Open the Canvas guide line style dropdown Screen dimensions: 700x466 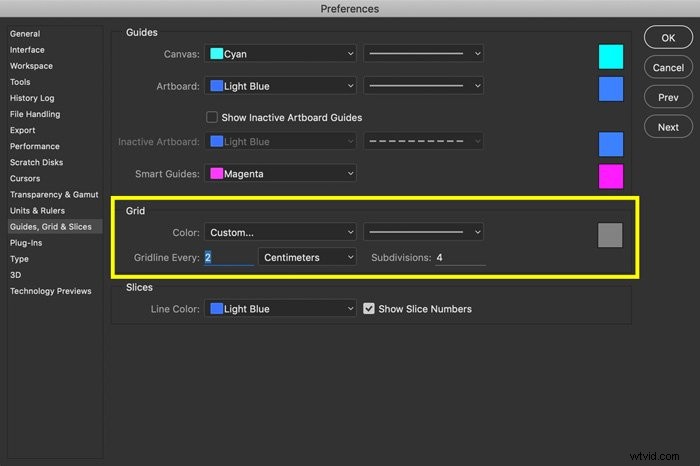point(423,54)
